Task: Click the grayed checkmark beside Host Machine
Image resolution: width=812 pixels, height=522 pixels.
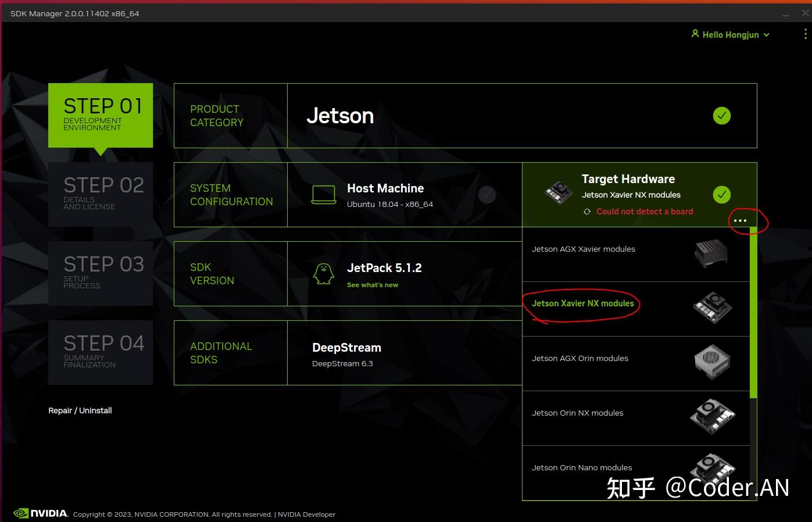Action: coord(487,195)
